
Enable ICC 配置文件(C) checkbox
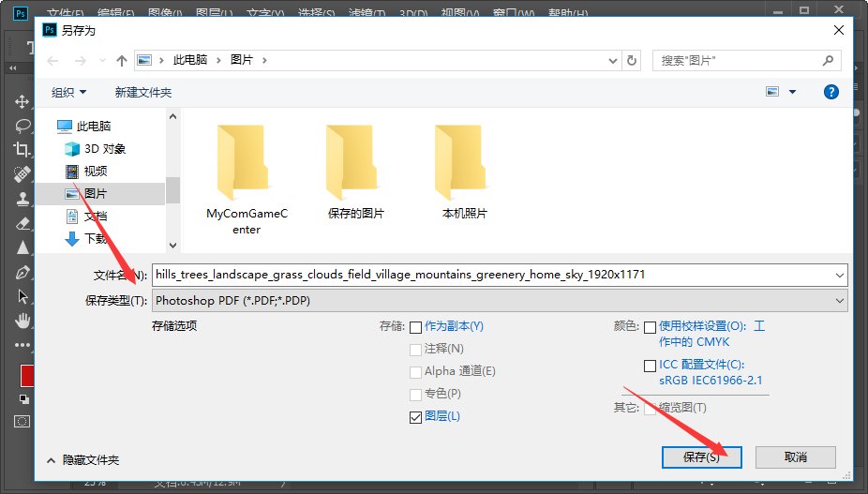pos(650,366)
